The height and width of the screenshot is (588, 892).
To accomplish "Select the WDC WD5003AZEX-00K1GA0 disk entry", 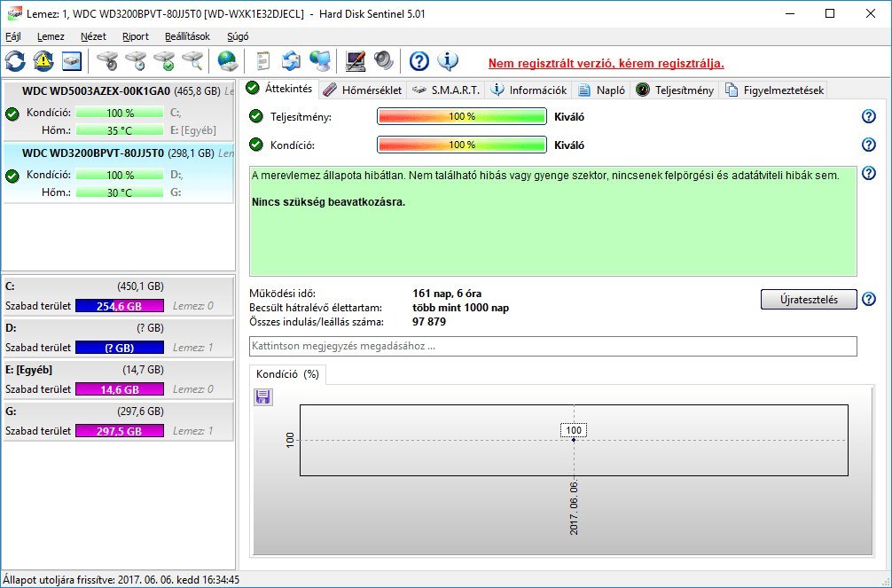I will (x=118, y=112).
